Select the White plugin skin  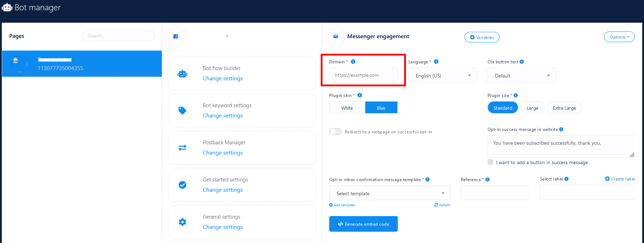pos(347,108)
